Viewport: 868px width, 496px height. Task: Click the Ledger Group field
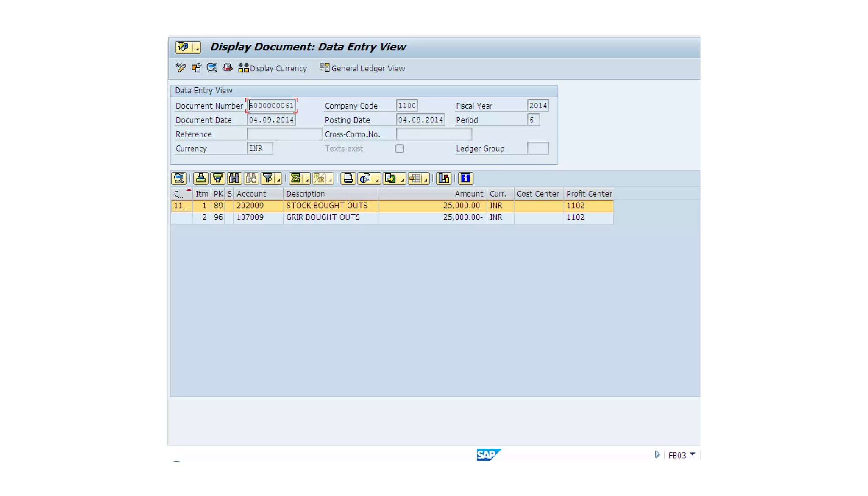coord(538,148)
